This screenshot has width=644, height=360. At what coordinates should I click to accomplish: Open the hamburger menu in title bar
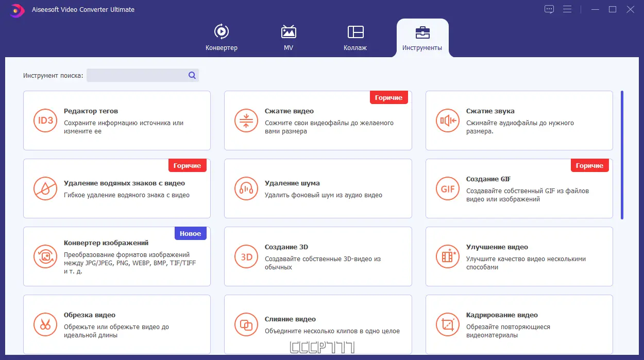coord(567,9)
